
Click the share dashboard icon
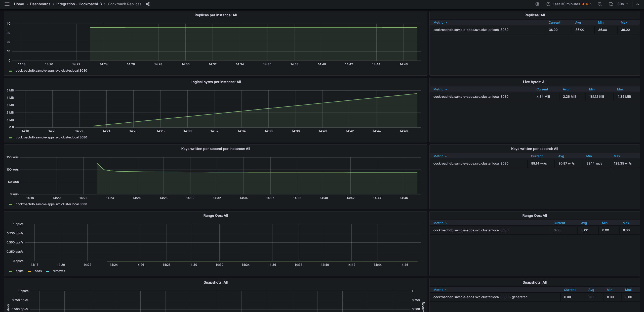(148, 4)
